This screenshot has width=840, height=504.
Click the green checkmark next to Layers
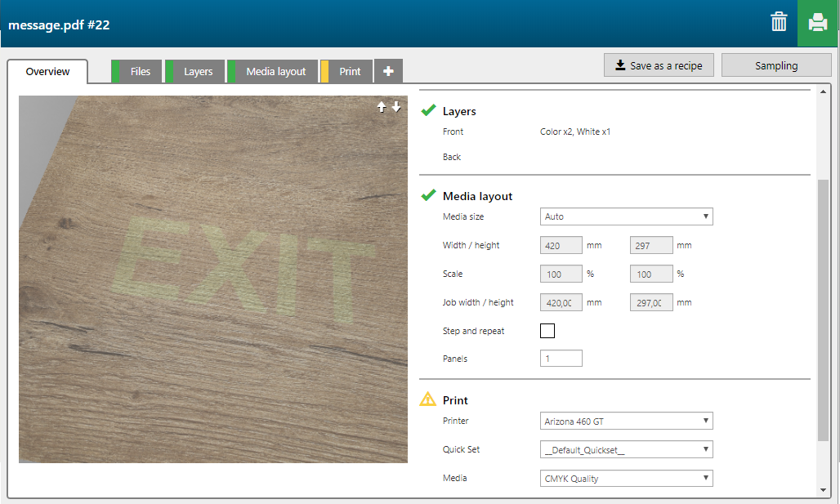tap(427, 111)
